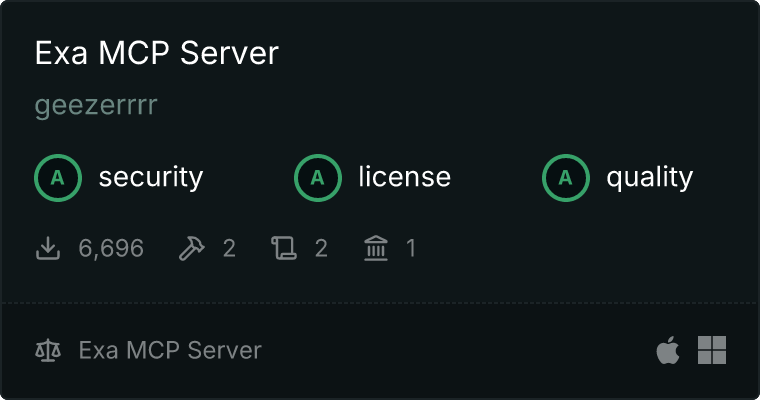The height and width of the screenshot is (400, 760).
Task: Open author geezerrrr's profile
Action: (96, 106)
